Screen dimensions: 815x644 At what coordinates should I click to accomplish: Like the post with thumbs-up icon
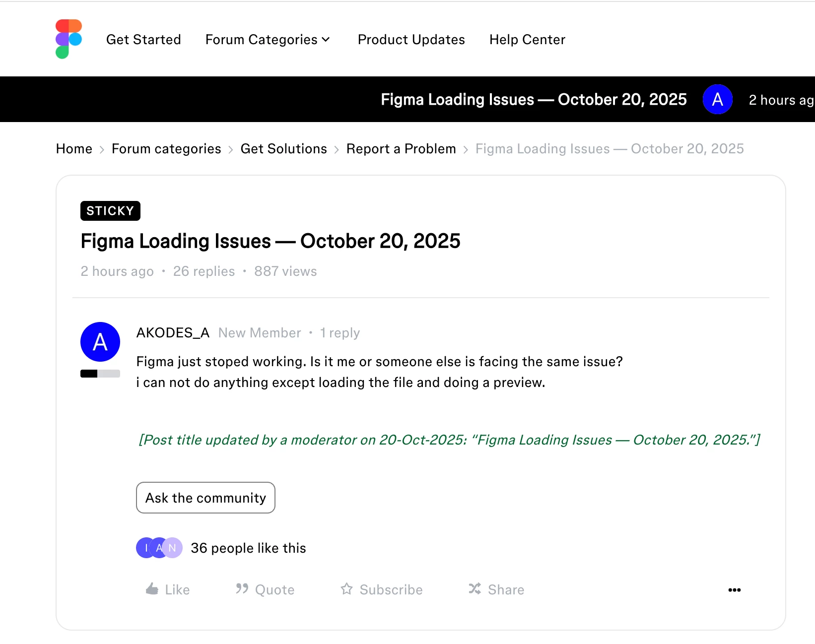pos(168,589)
